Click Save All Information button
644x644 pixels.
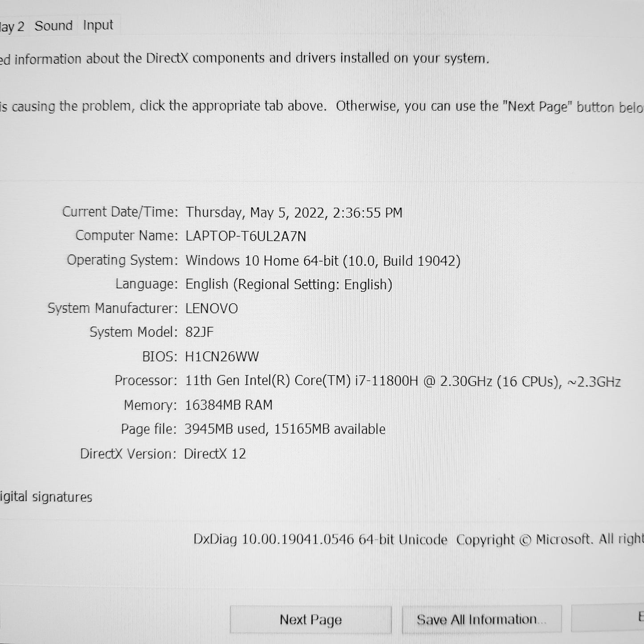pyautogui.click(x=481, y=619)
